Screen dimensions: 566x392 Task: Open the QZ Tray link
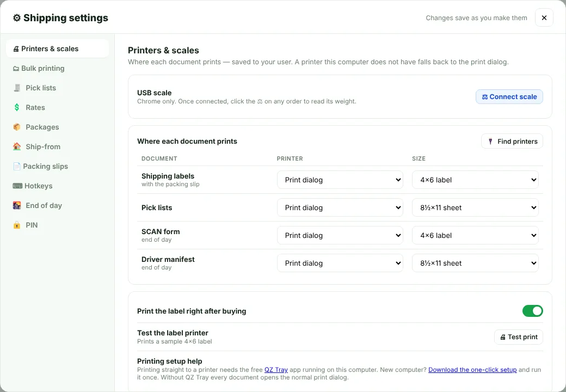276,370
